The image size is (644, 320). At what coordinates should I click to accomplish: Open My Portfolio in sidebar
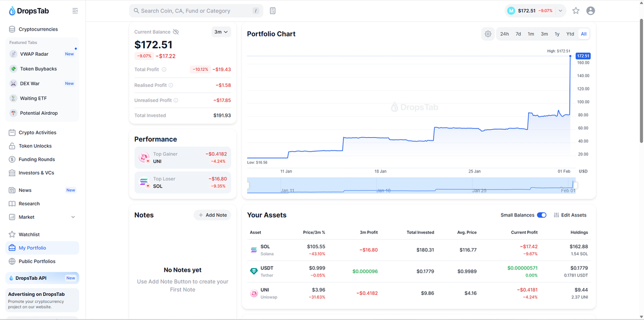[x=42, y=248]
